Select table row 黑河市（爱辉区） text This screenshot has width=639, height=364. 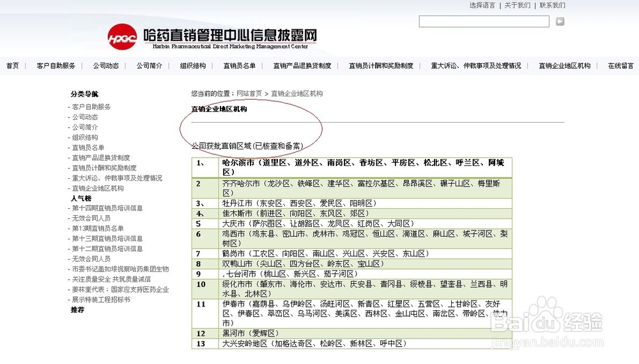pos(250,333)
